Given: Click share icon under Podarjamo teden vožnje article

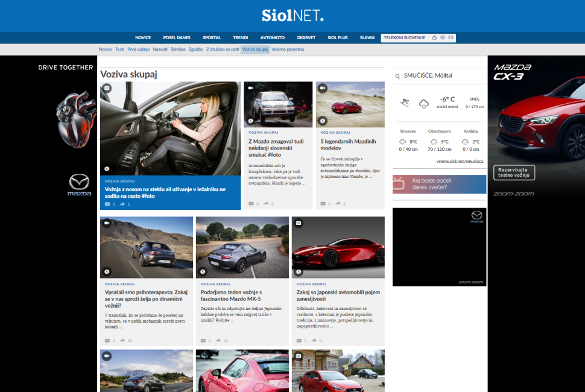Looking at the screenshot, I should 218,341.
